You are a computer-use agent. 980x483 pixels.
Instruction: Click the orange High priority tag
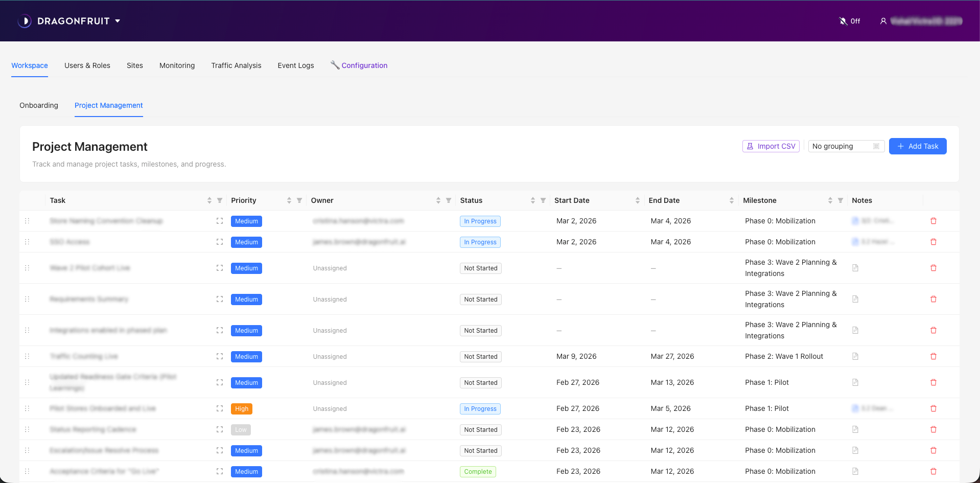242,409
